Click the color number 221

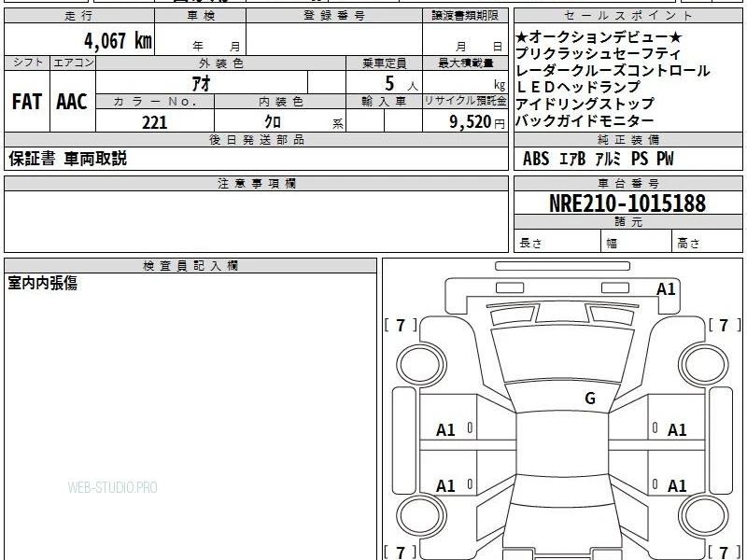coord(154,122)
